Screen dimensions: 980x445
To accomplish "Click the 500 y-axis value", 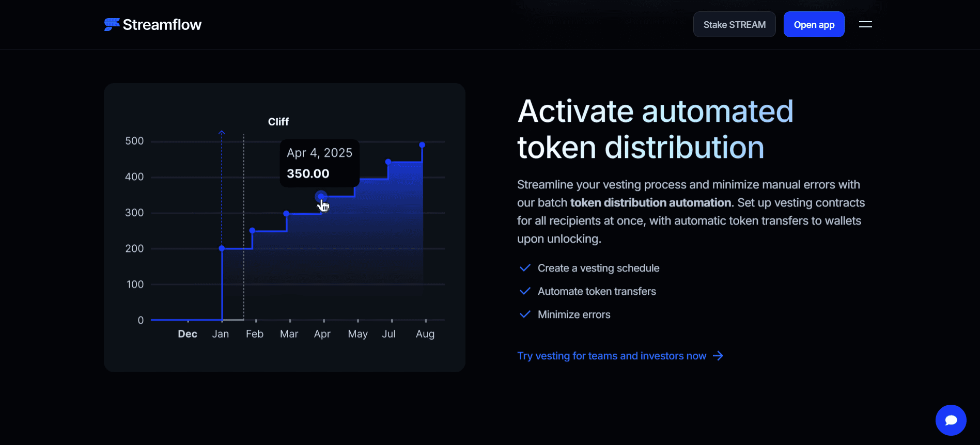I will click(134, 141).
